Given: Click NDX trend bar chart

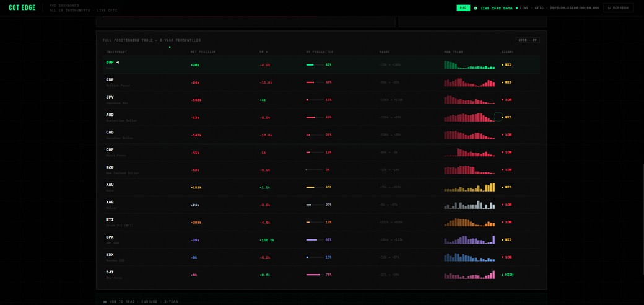Looking at the screenshot, I should [469, 257].
